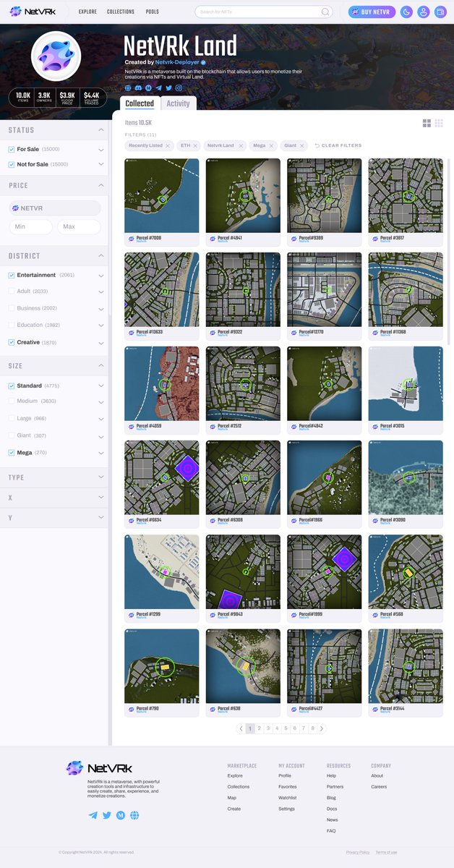Click the Min price input field
Image resolution: width=454 pixels, height=868 pixels.
[x=31, y=227]
